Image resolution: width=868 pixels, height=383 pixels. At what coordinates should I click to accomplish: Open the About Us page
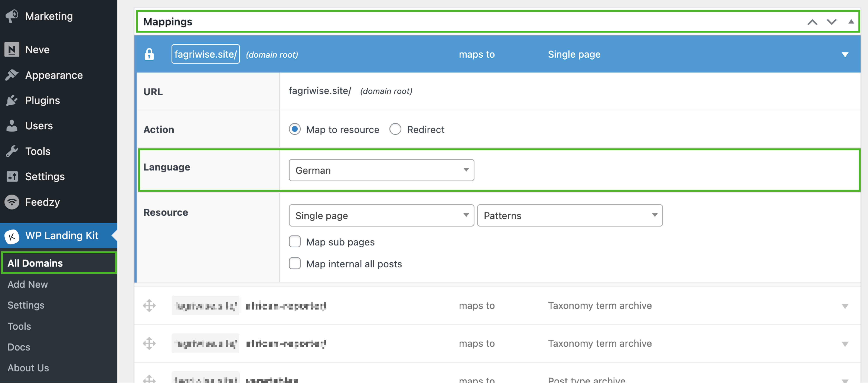[x=28, y=368]
